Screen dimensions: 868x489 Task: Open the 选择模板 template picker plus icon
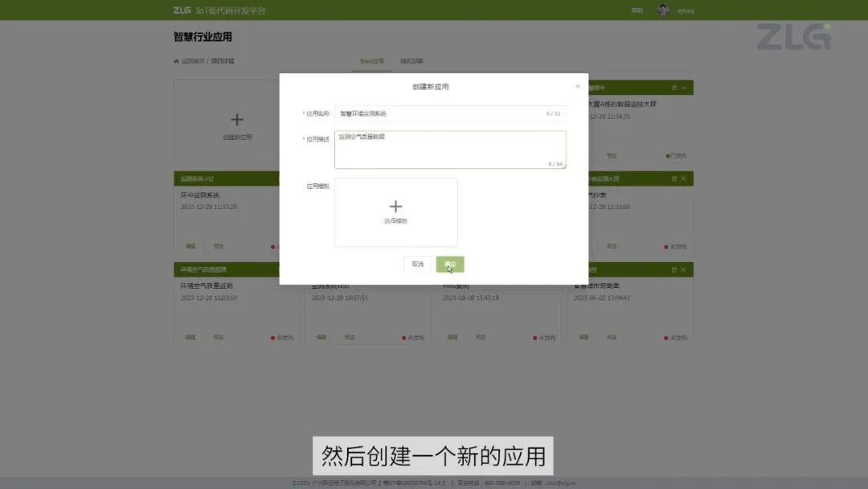[x=395, y=206]
